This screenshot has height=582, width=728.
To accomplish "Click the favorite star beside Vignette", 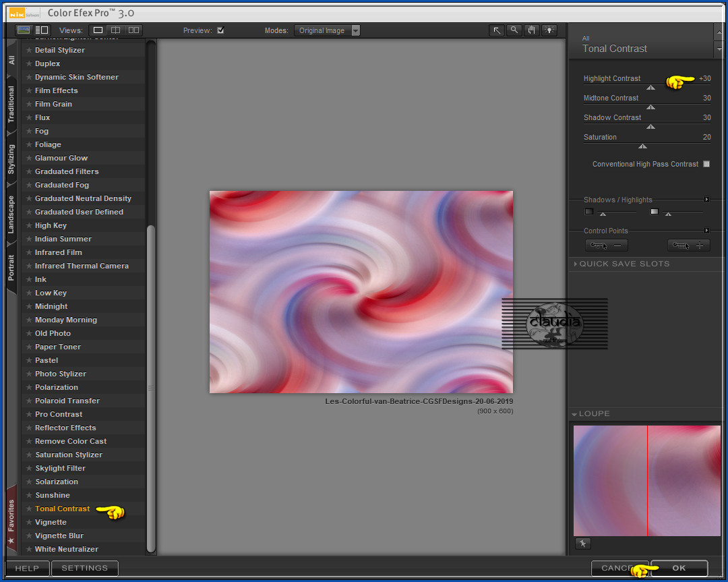I will point(29,522).
